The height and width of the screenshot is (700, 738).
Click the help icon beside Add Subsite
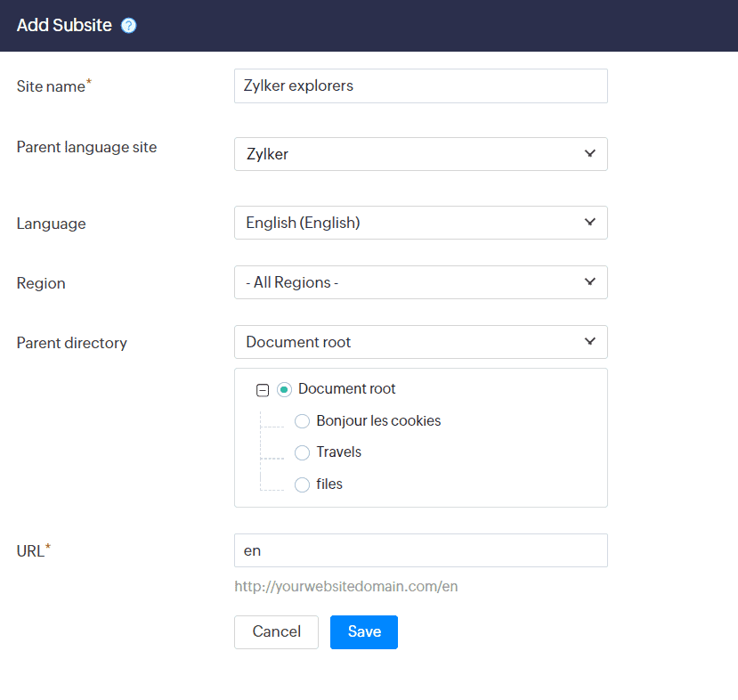coord(129,26)
